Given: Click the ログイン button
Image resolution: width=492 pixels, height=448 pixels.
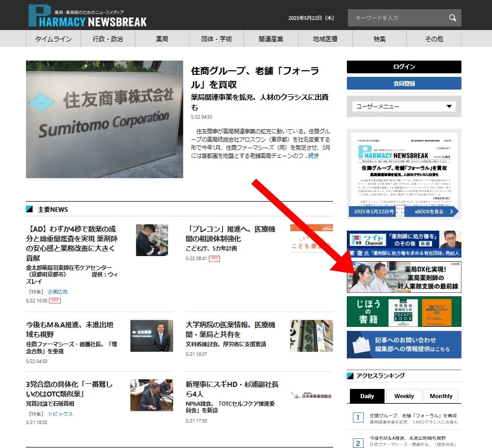Looking at the screenshot, I should [x=404, y=67].
